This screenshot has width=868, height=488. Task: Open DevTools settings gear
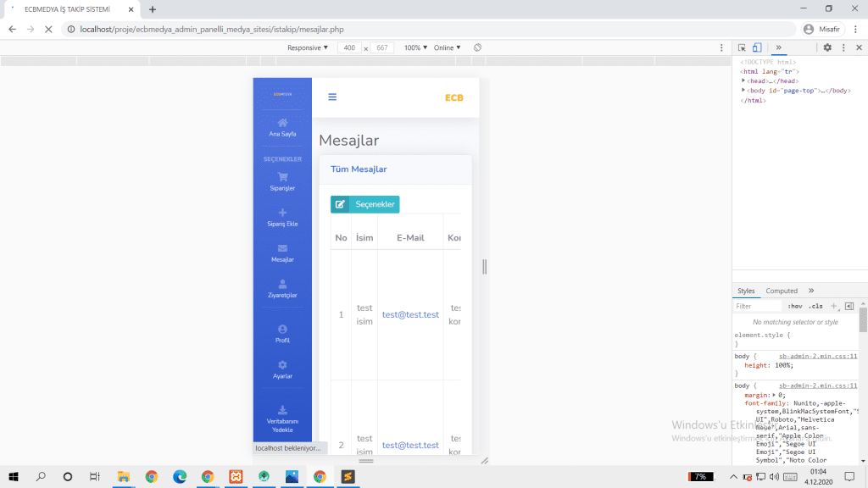827,47
